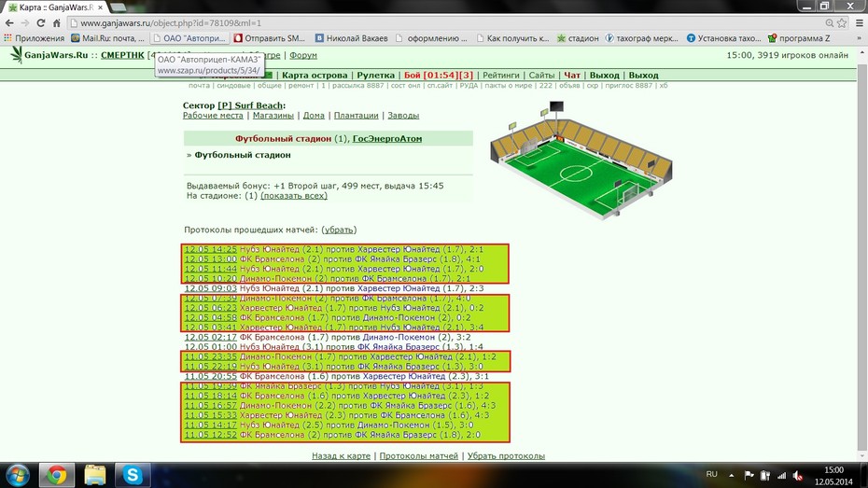
Task: Open match protocol 12.05 09:03
Action: coord(210,288)
